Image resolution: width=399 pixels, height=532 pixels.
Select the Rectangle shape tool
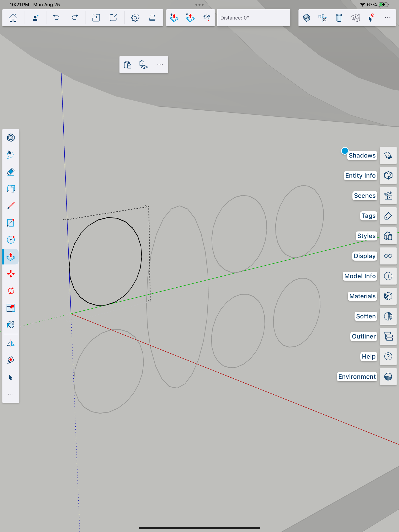coord(11,223)
